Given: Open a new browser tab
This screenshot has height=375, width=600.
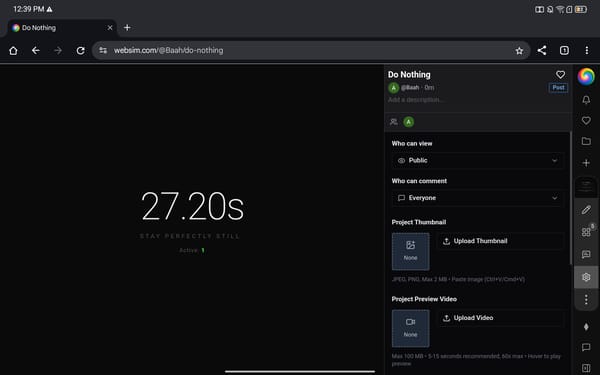Looking at the screenshot, I should pos(127,28).
